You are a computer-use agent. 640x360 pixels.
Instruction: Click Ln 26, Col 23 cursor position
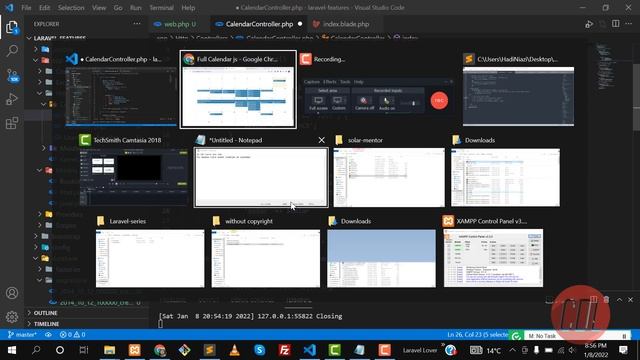point(478,335)
